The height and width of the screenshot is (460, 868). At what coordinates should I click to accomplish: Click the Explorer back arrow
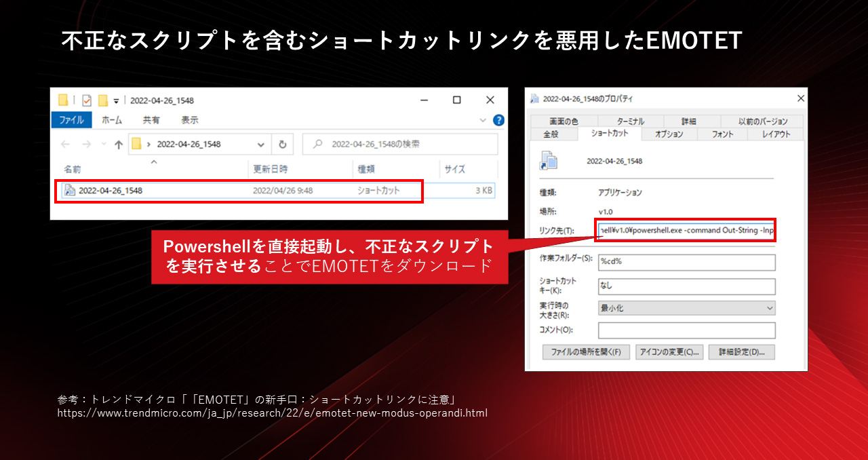(65, 144)
